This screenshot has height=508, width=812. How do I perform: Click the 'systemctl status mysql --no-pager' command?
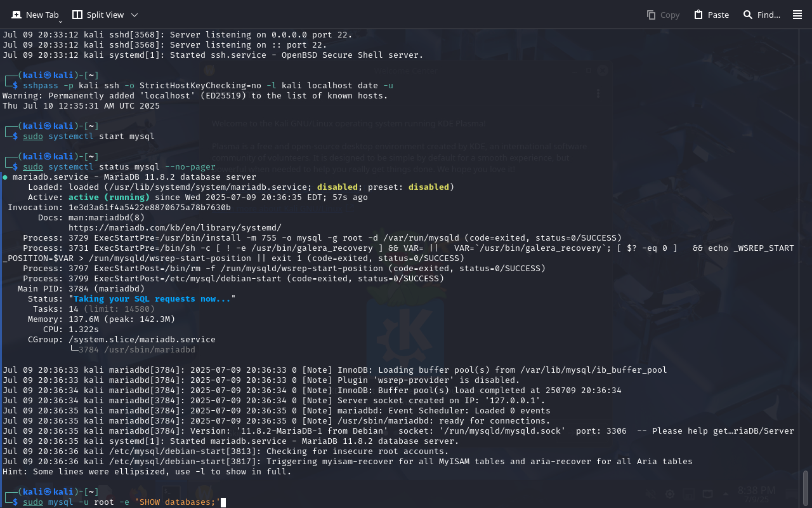132,166
